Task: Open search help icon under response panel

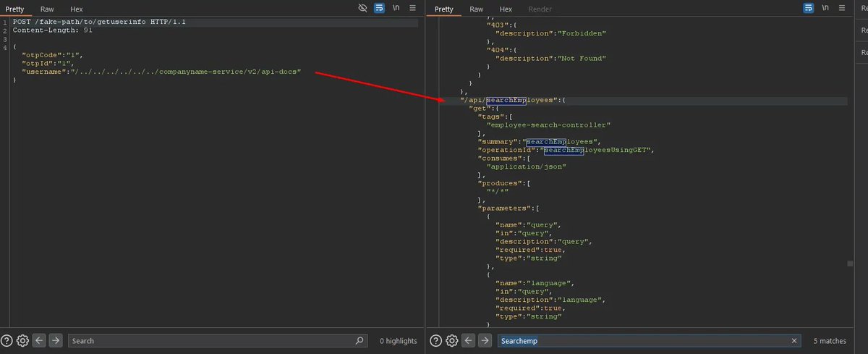Action: pyautogui.click(x=435, y=340)
